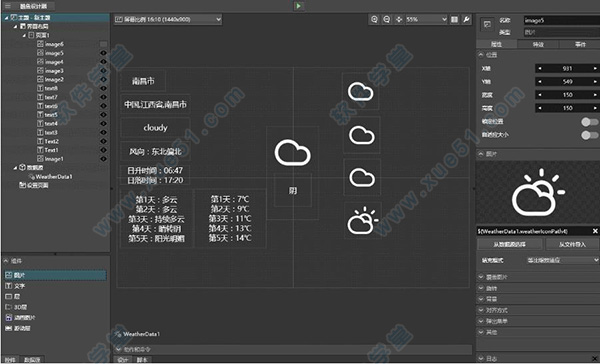Image resolution: width=600 pixels, height=364 pixels.
Task: Collapse the interface layout tree node
Action: 15,26
